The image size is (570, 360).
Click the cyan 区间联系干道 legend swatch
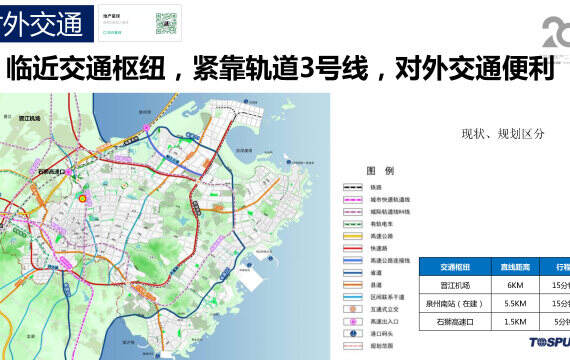[x=353, y=297]
